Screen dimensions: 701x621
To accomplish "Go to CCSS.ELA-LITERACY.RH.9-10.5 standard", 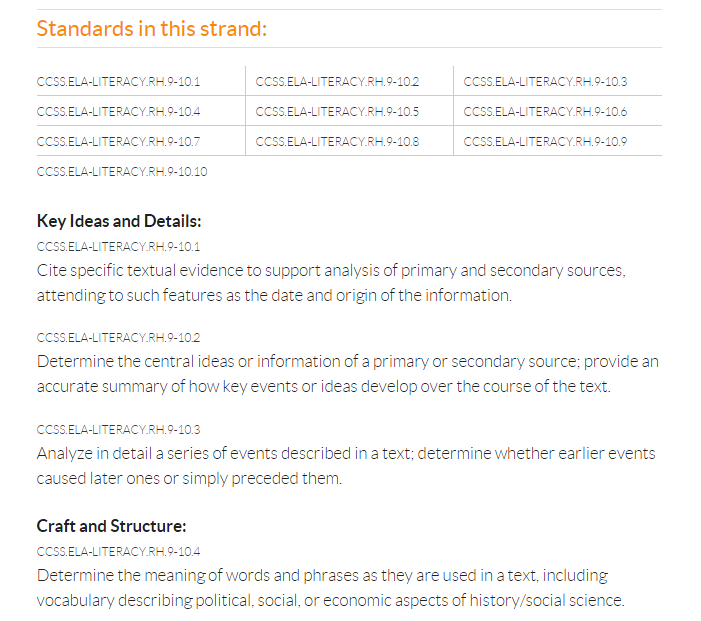I will click(x=337, y=111).
